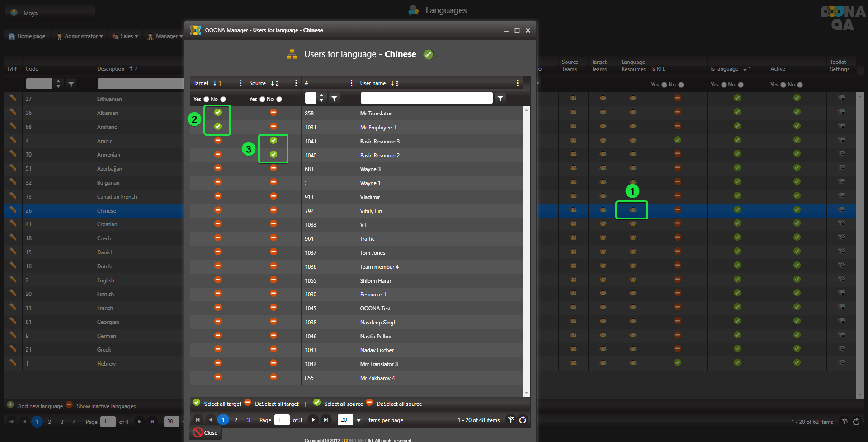
Task: Click the User name filter text field
Action: point(426,99)
